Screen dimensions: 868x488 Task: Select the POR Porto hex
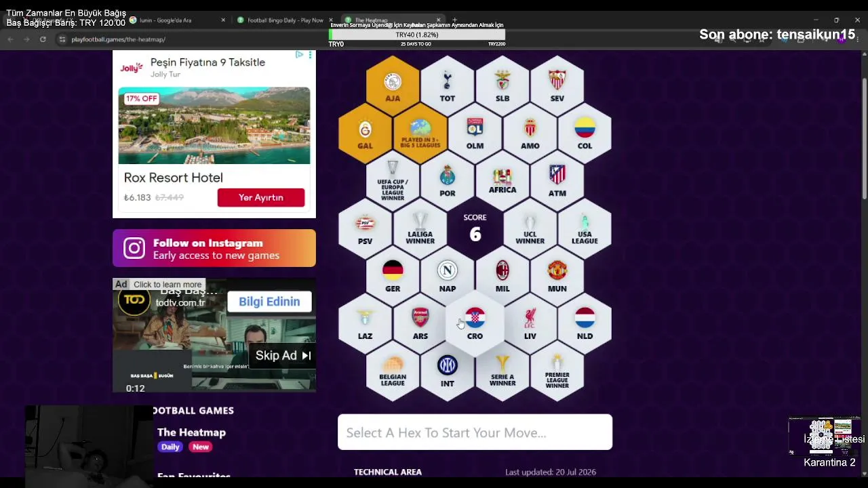(448, 181)
